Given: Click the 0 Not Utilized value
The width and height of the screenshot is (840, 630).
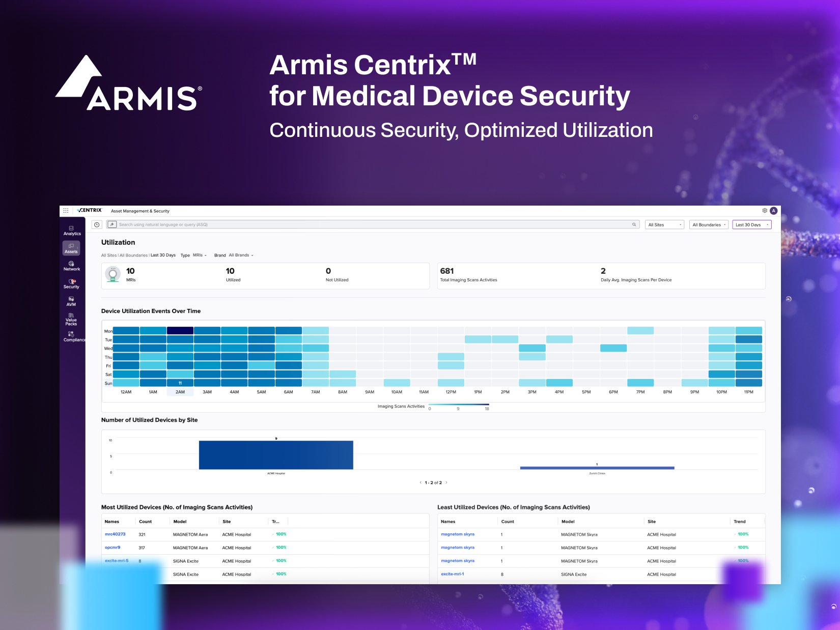Looking at the screenshot, I should coord(328,271).
